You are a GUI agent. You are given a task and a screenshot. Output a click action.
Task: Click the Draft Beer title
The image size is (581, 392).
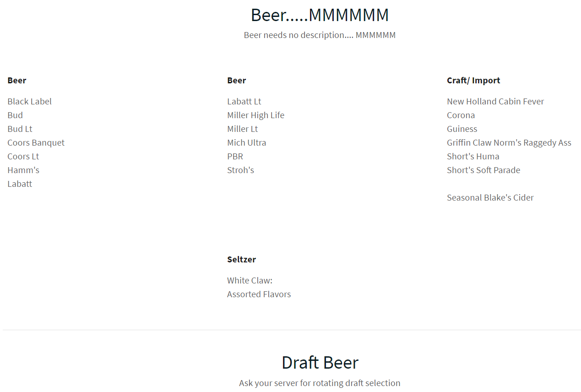(320, 363)
